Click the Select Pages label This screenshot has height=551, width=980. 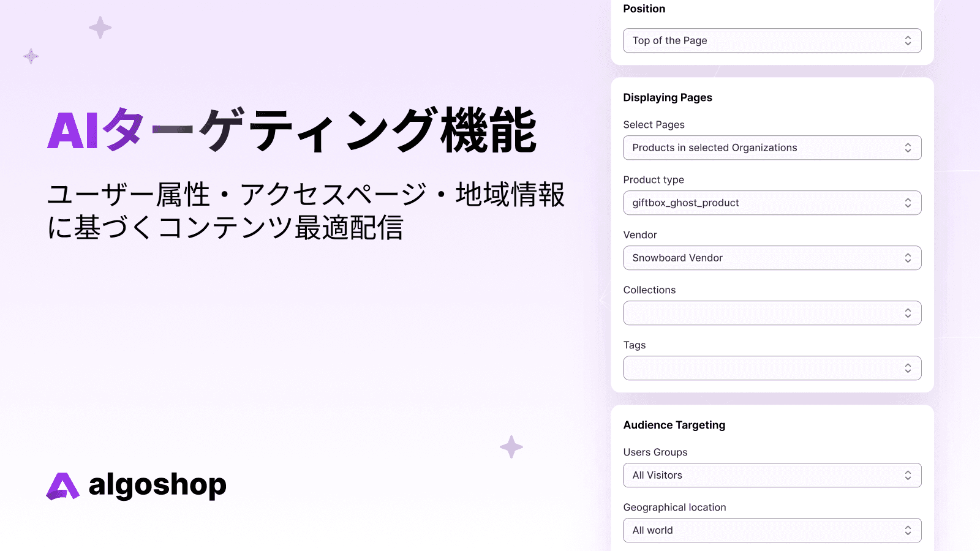click(654, 125)
